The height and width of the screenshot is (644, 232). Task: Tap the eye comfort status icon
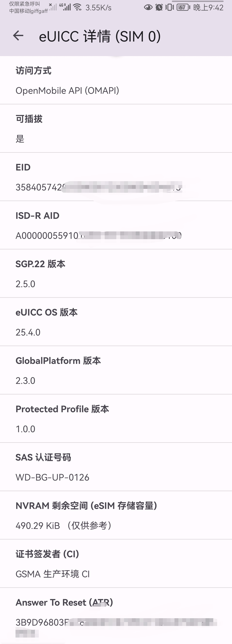(x=148, y=7)
